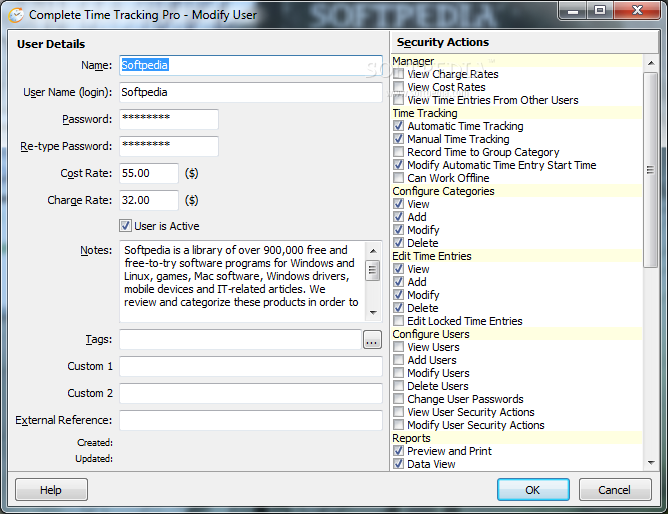
Task: Click the Time Tracking group header
Action: click(x=517, y=113)
